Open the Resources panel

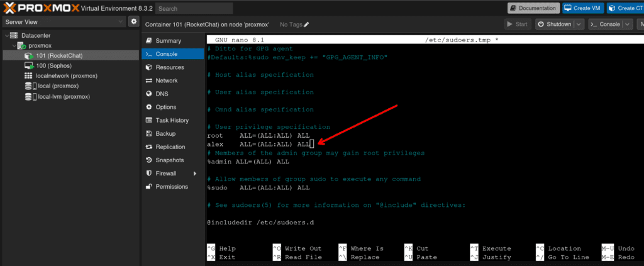click(170, 67)
